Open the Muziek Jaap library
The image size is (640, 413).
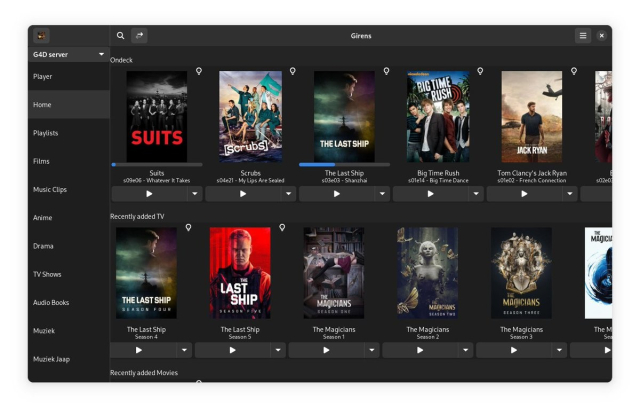click(69, 359)
